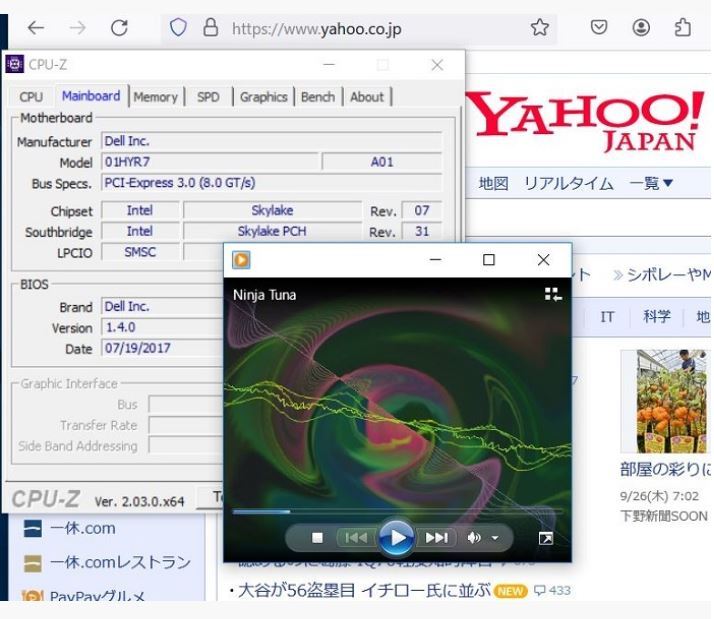This screenshot has height=619, width=714.
Task: Maximize the media player window
Action: [x=489, y=260]
